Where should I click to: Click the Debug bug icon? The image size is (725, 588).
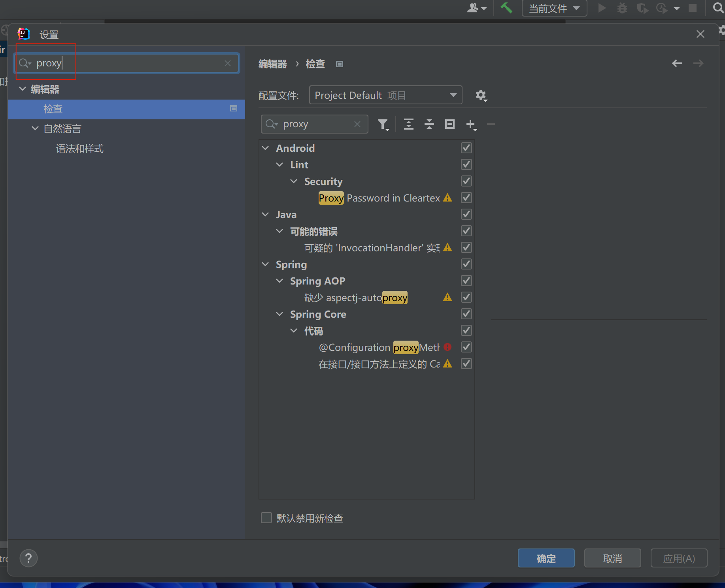(x=622, y=8)
